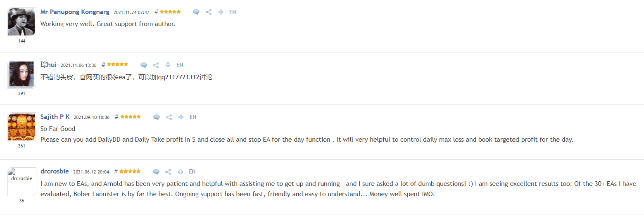Open drcrosbie's username link
The width and height of the screenshot is (644, 216).
[x=55, y=171]
